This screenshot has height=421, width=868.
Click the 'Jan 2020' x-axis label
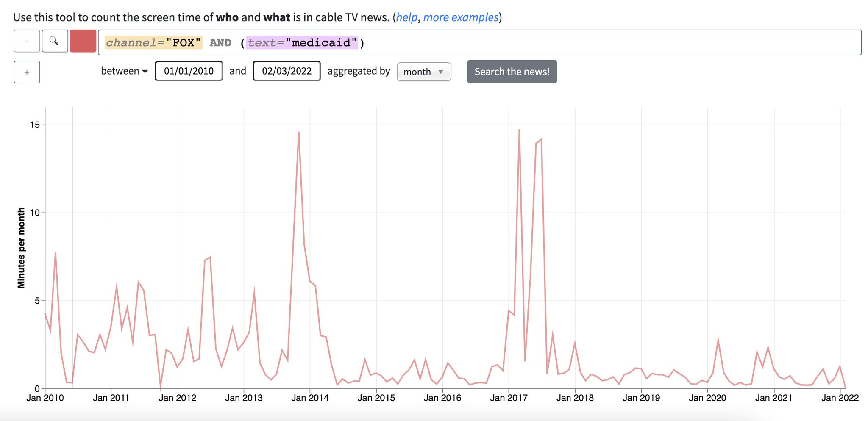(707, 398)
